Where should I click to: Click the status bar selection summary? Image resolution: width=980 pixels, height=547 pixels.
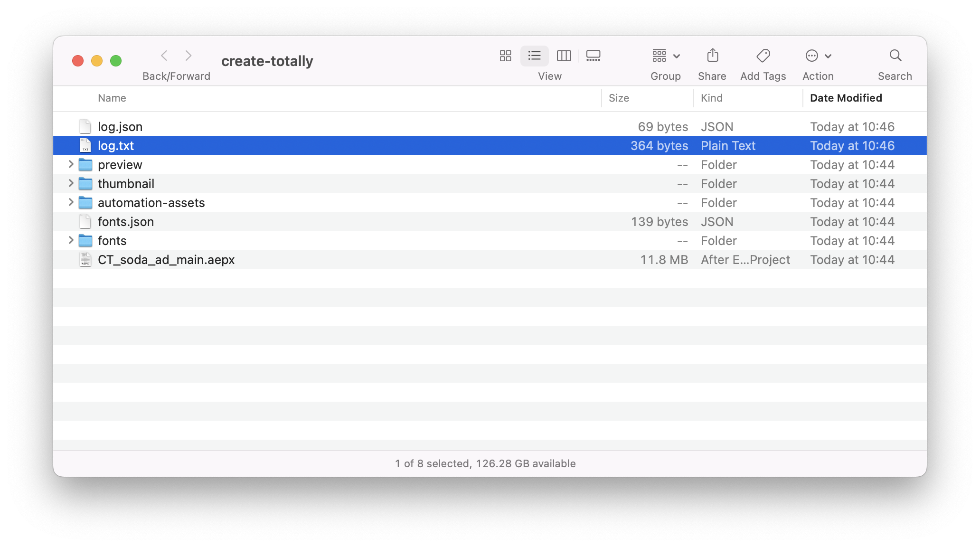click(485, 463)
